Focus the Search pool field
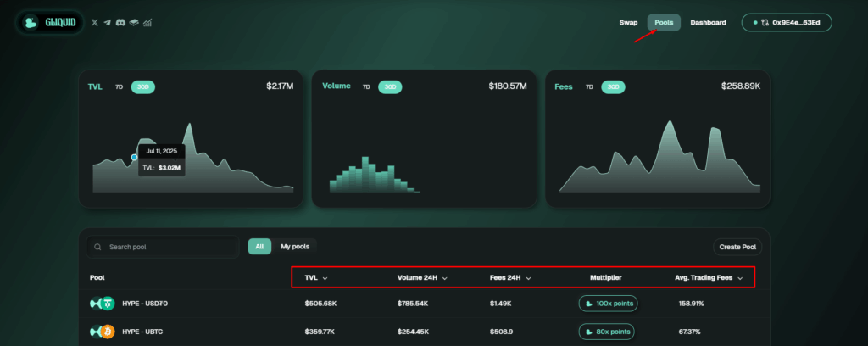 [162, 247]
